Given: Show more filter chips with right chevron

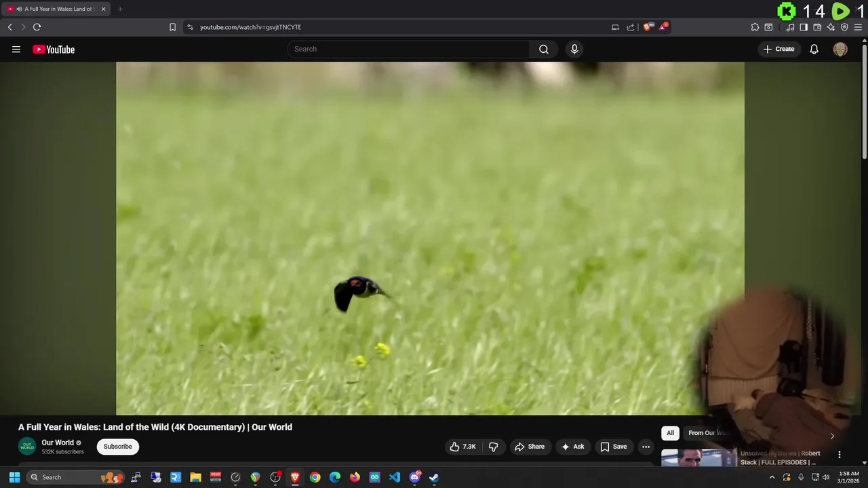Looking at the screenshot, I should pyautogui.click(x=832, y=436).
